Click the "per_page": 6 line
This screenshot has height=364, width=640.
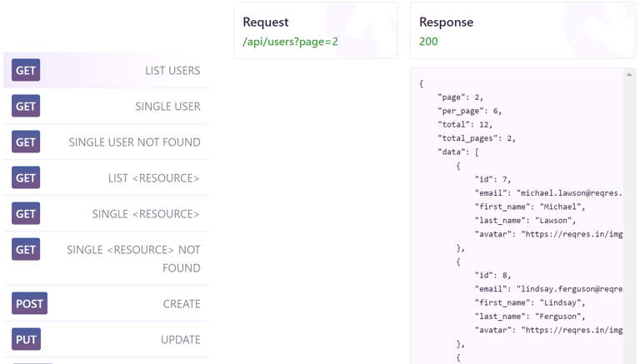[469, 111]
